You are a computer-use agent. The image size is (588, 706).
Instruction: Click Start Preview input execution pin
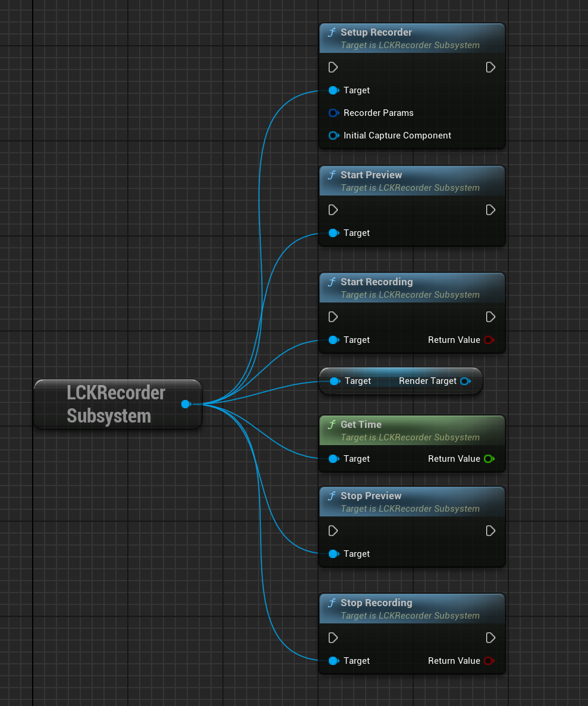(x=333, y=210)
